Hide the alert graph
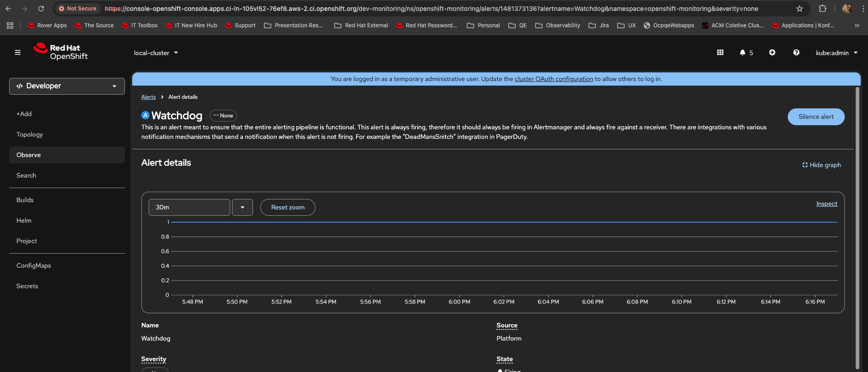The height and width of the screenshot is (372, 868). [821, 165]
